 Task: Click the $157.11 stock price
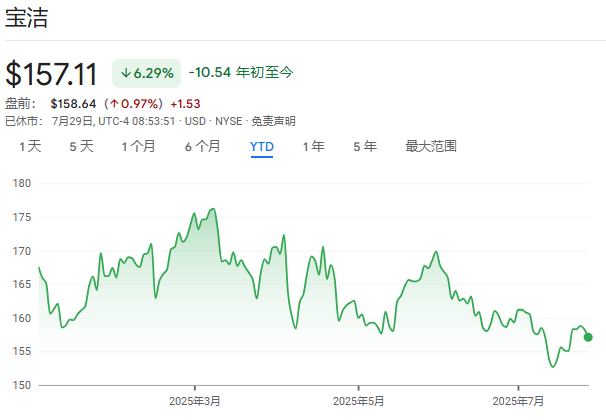[x=51, y=73]
